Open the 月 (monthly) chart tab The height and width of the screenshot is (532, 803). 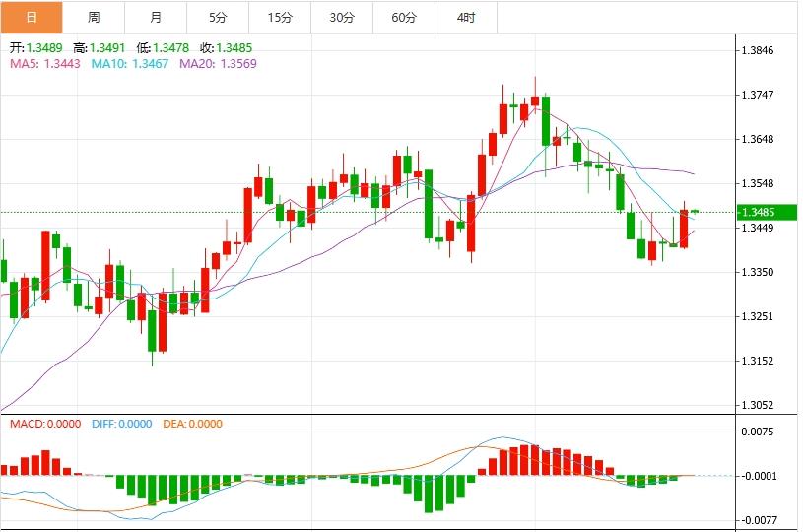pyautogui.click(x=156, y=18)
